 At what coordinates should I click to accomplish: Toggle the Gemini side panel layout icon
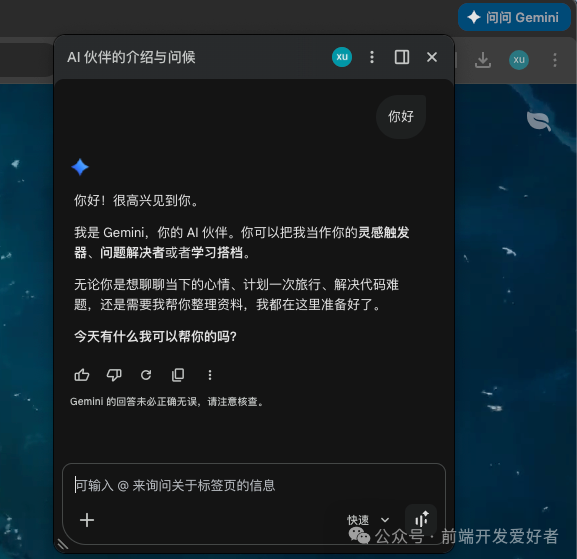pyautogui.click(x=401, y=57)
